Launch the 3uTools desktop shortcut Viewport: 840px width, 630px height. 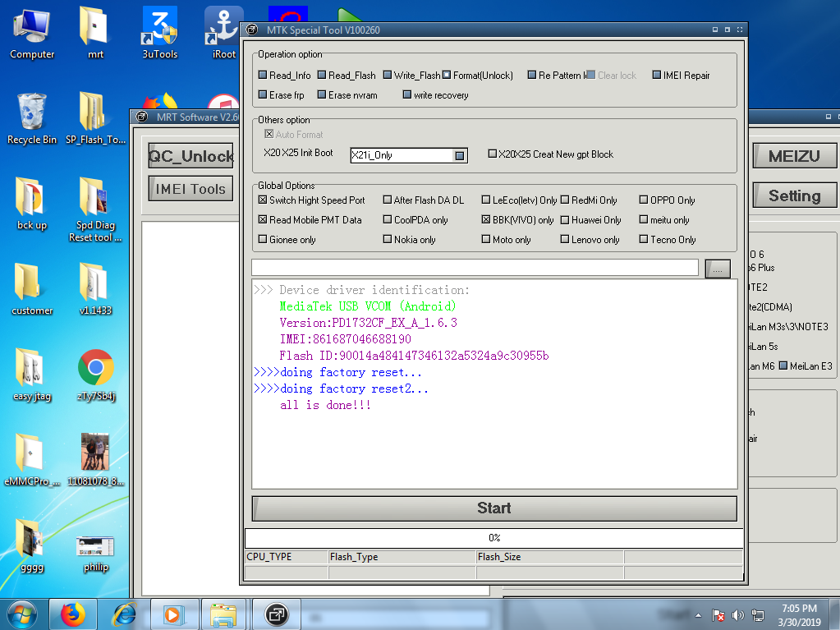pos(159,33)
